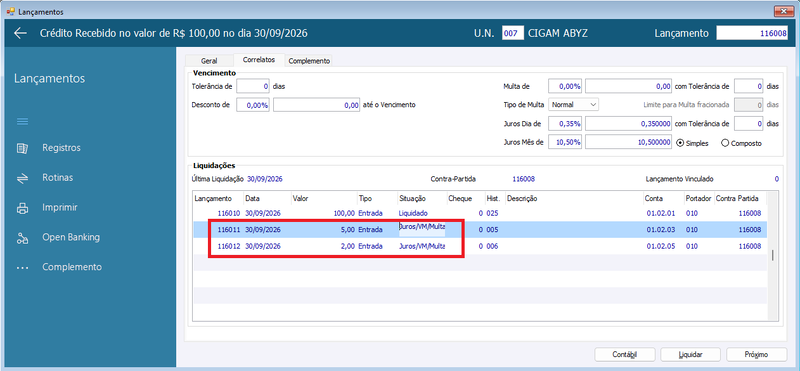Screen dimensions: 800x371
Task: Click the Liquidar button
Action: click(x=690, y=354)
